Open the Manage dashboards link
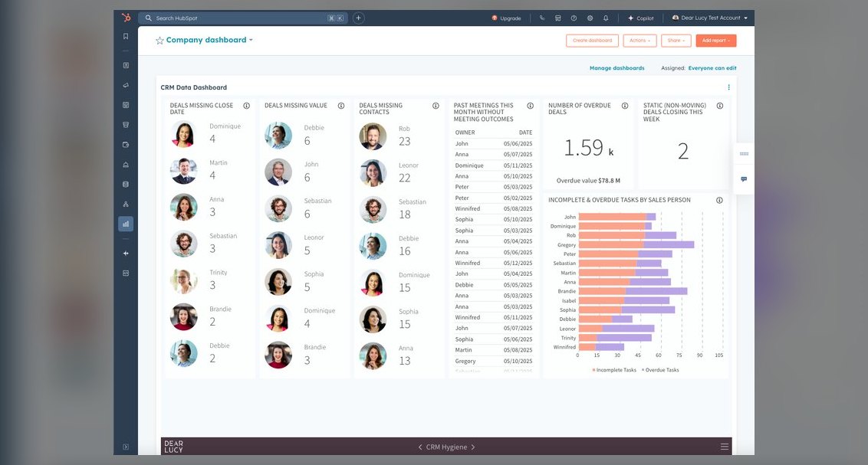 pyautogui.click(x=616, y=68)
